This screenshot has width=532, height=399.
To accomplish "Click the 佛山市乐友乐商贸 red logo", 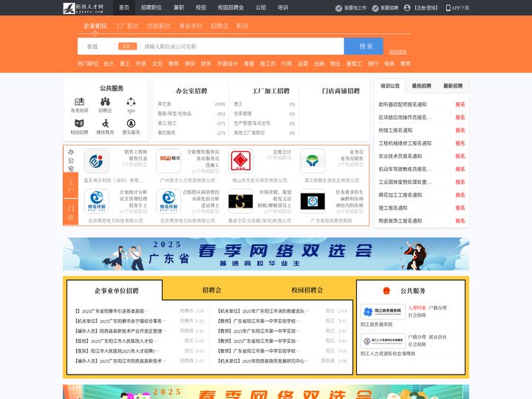I will pos(241,161).
